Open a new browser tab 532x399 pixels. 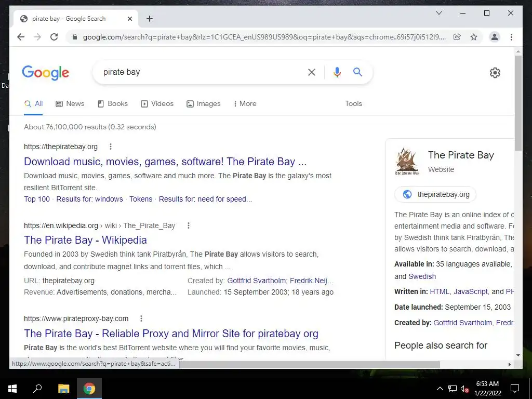(149, 19)
